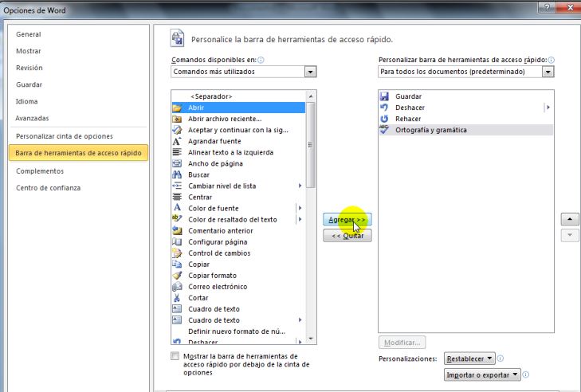
Task: Click the Centrar alignment icon
Action: coord(177,197)
